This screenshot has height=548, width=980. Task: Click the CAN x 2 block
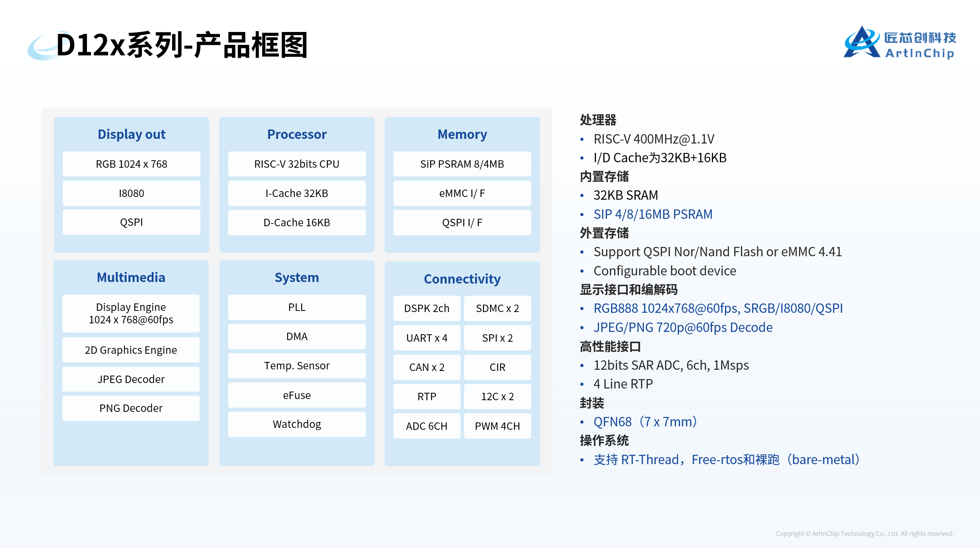click(427, 367)
